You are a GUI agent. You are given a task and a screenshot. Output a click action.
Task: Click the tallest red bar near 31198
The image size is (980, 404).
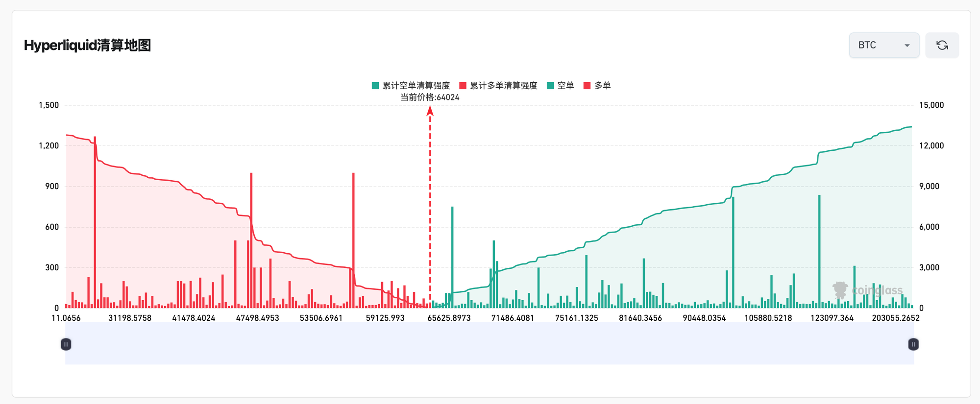point(95,222)
